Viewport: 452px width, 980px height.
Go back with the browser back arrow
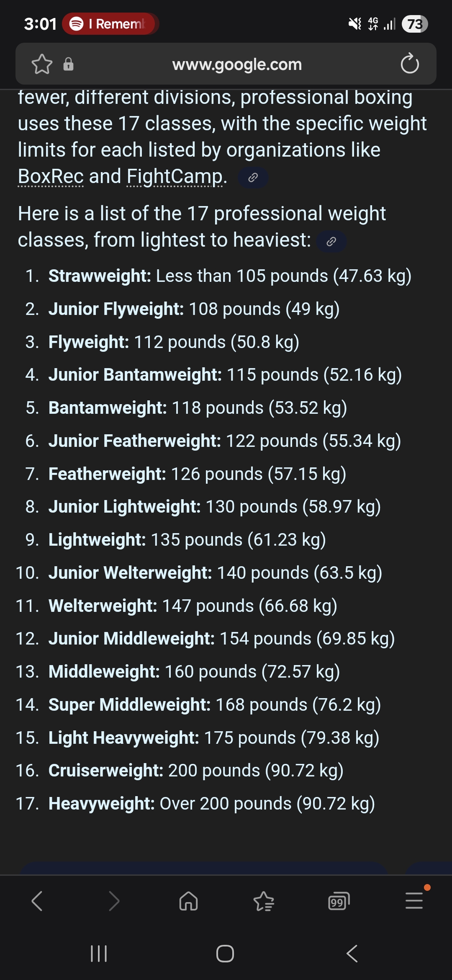coord(37,901)
